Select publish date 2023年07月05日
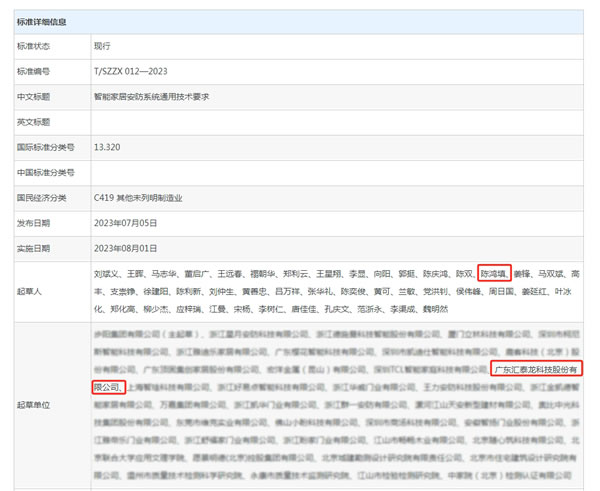 pyautogui.click(x=126, y=223)
